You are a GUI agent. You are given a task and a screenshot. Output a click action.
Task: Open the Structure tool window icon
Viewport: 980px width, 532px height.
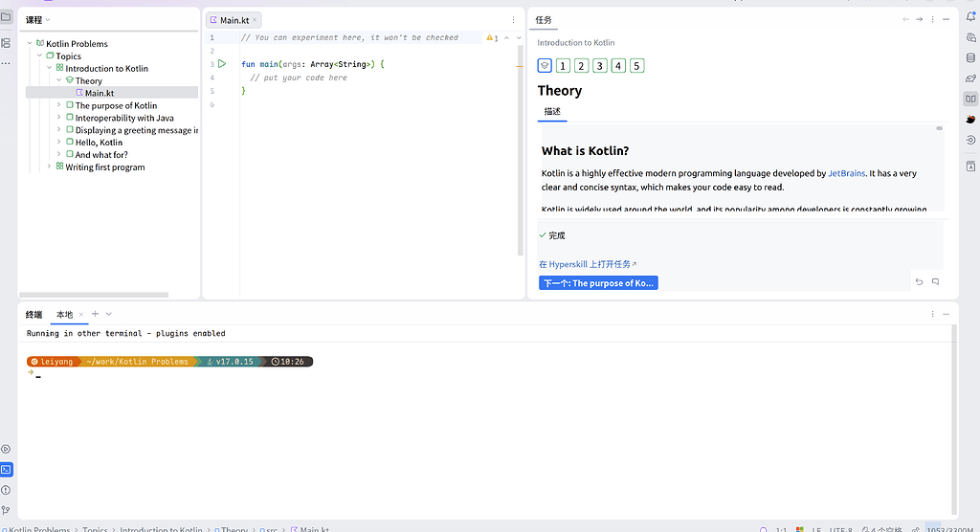(6, 43)
